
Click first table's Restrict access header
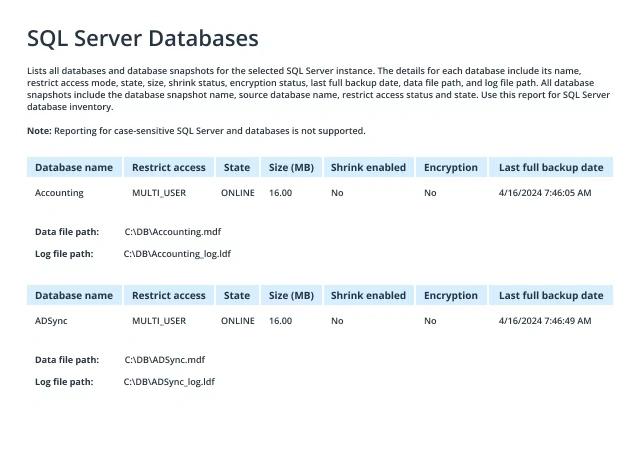click(169, 167)
